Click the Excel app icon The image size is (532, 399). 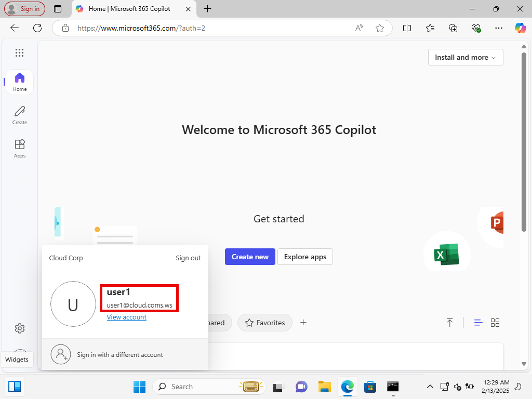click(446, 254)
